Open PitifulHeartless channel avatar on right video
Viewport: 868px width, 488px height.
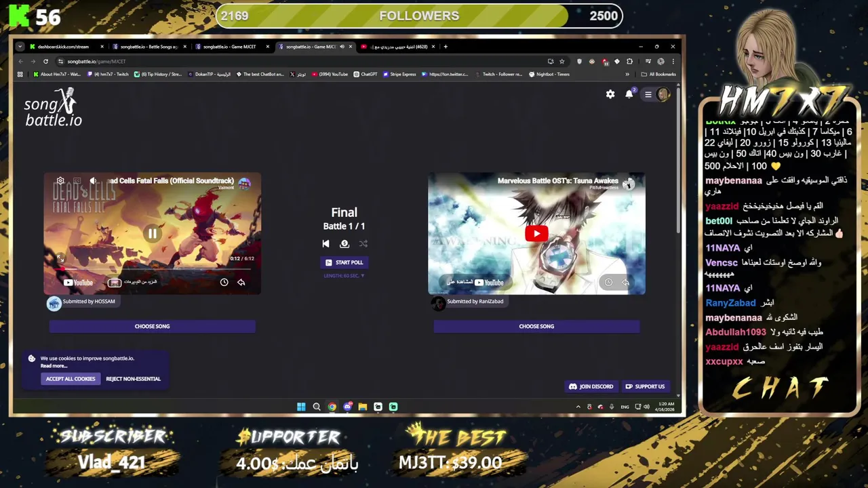pyautogui.click(x=629, y=183)
